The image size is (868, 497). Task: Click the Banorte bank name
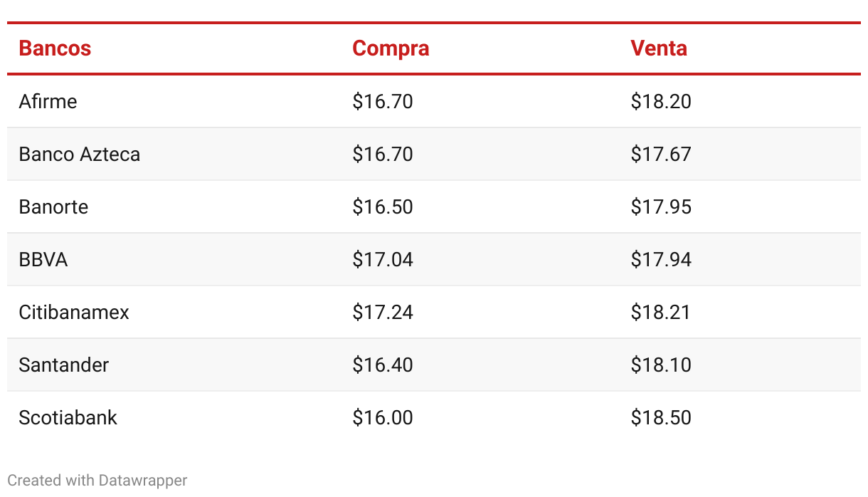53,206
